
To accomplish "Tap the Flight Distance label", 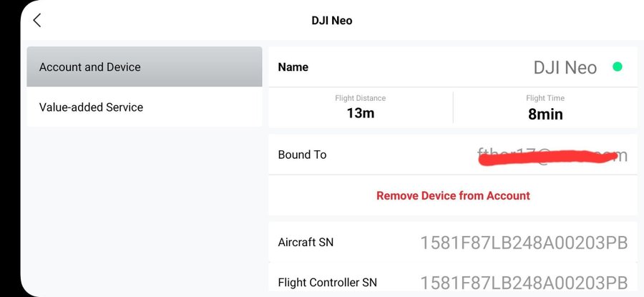I will (360, 98).
